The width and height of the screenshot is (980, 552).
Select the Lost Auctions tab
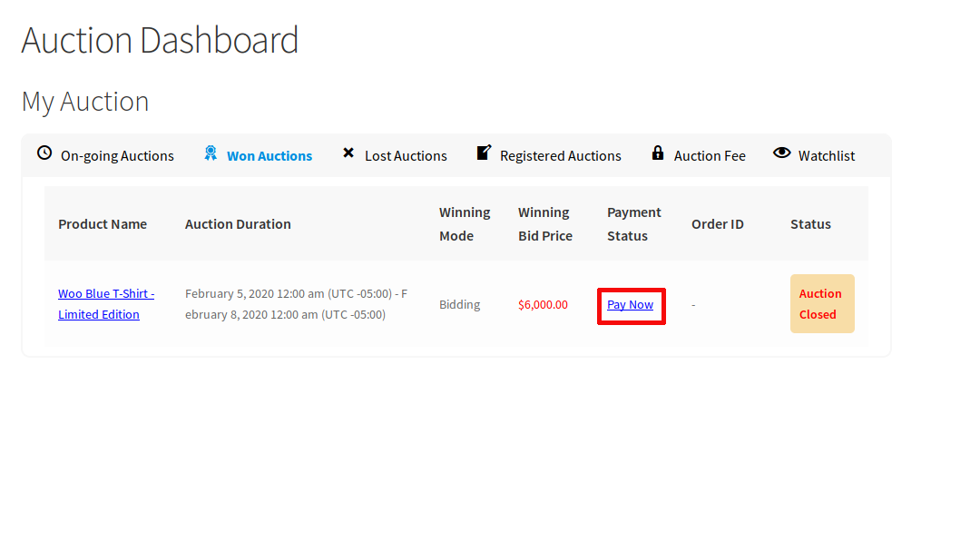click(406, 156)
